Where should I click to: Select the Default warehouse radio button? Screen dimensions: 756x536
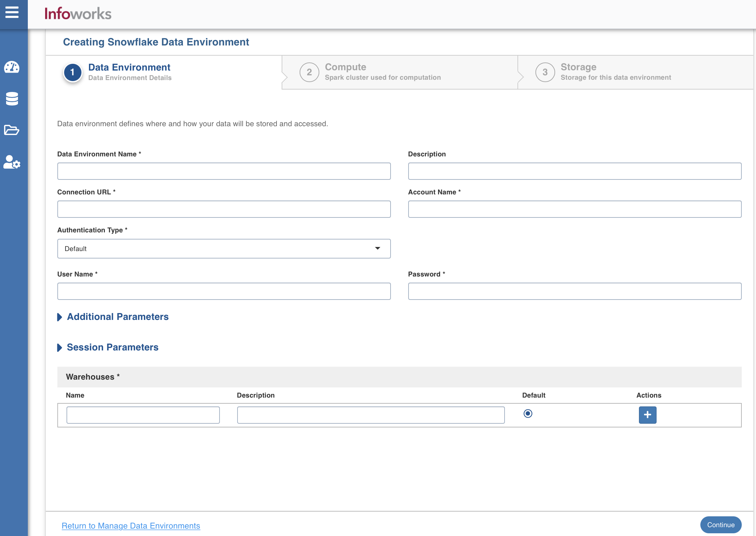point(528,414)
